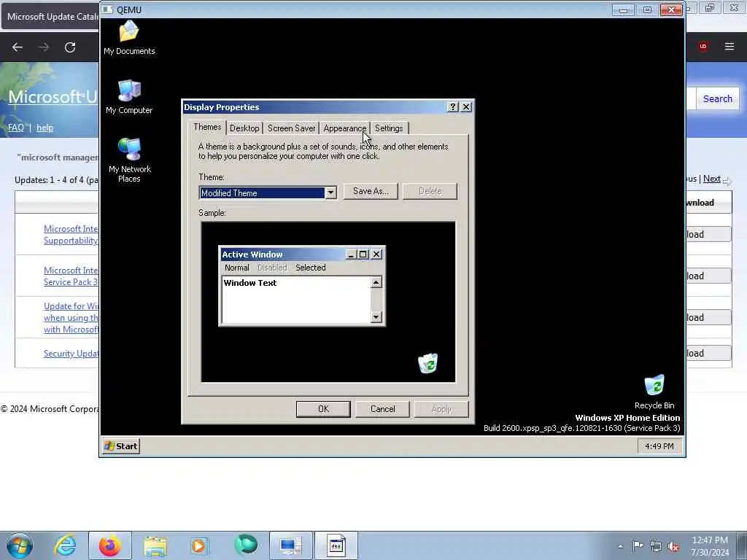This screenshot has height=560, width=747.
Task: Open Windows Explorer folder taskbar icon
Action: click(155, 545)
